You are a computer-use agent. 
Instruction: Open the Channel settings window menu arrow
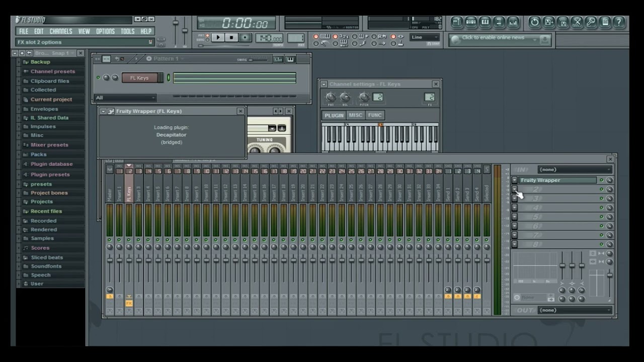click(x=324, y=84)
